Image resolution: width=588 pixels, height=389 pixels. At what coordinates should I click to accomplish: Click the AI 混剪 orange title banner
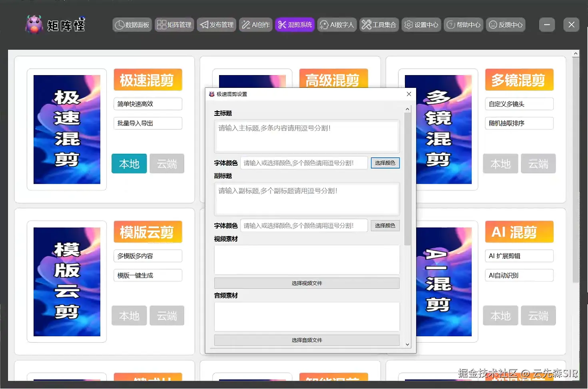coord(519,232)
